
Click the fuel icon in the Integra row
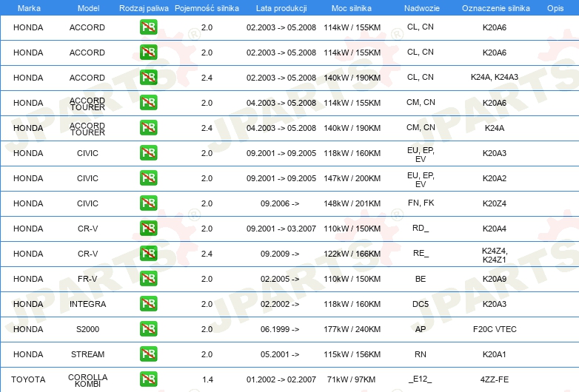148,303
